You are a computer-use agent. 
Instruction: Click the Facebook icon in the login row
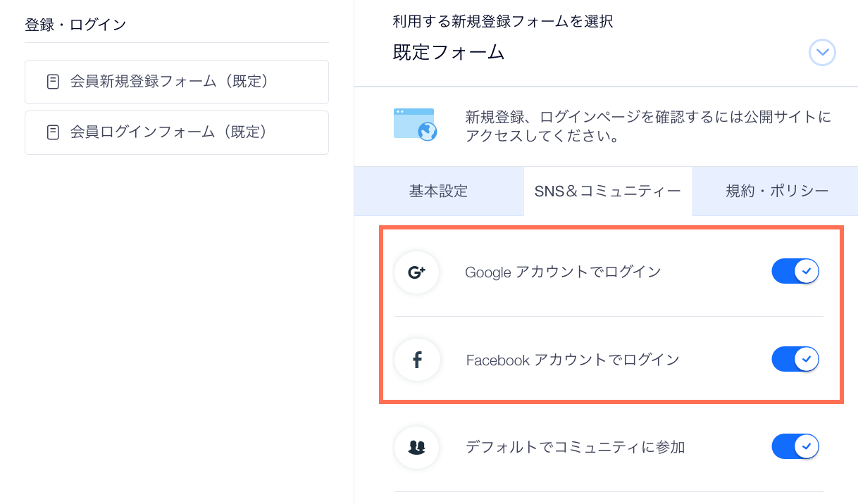tap(417, 360)
